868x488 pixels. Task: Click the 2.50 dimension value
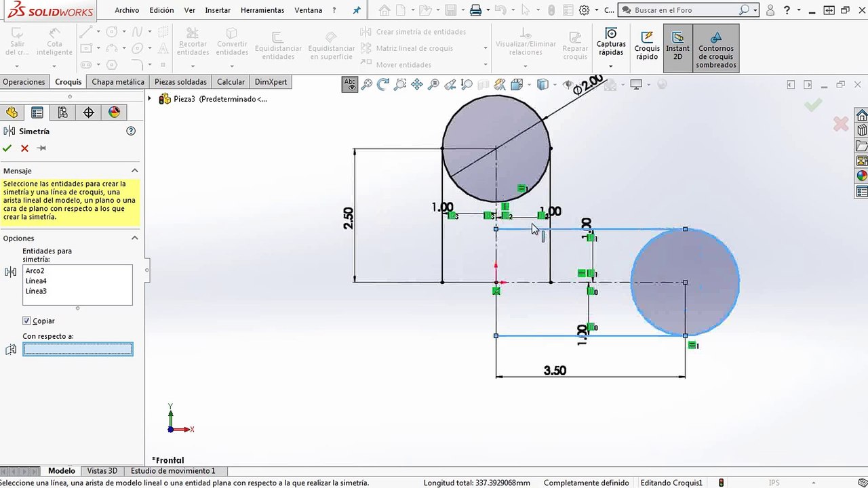point(348,218)
